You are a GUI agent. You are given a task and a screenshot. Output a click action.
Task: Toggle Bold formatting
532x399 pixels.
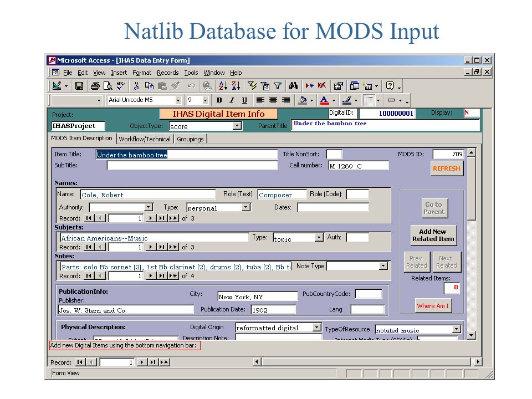219,100
